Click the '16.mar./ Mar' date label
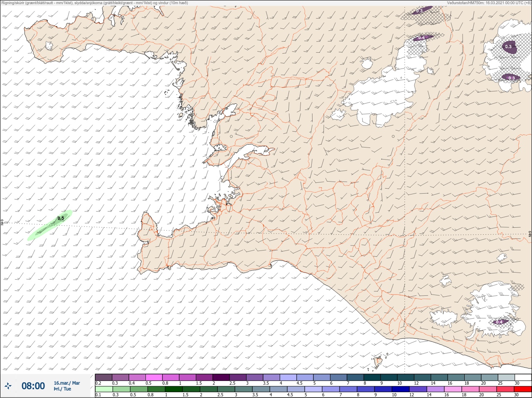 point(67,383)
